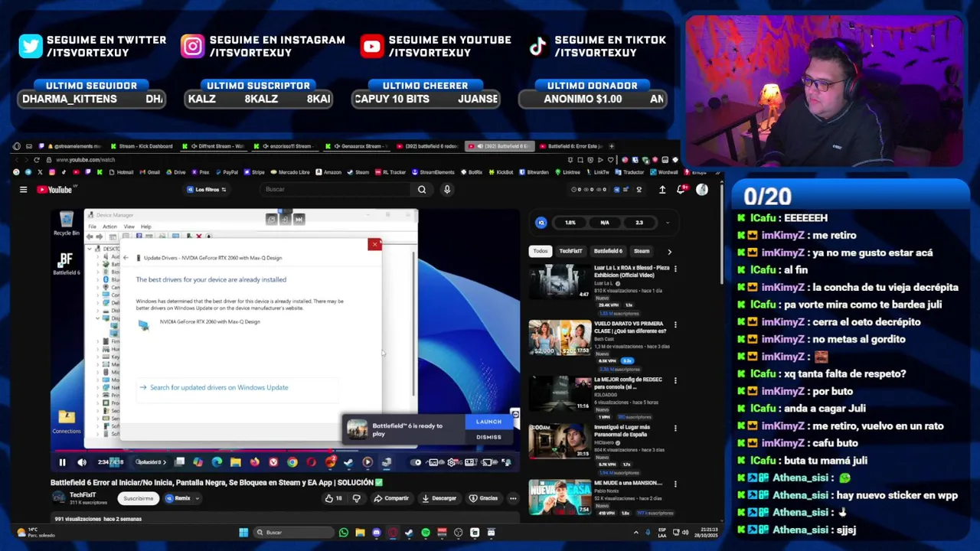980x551 pixels.
Task: Start voice search with microphone icon
Action: click(x=447, y=190)
